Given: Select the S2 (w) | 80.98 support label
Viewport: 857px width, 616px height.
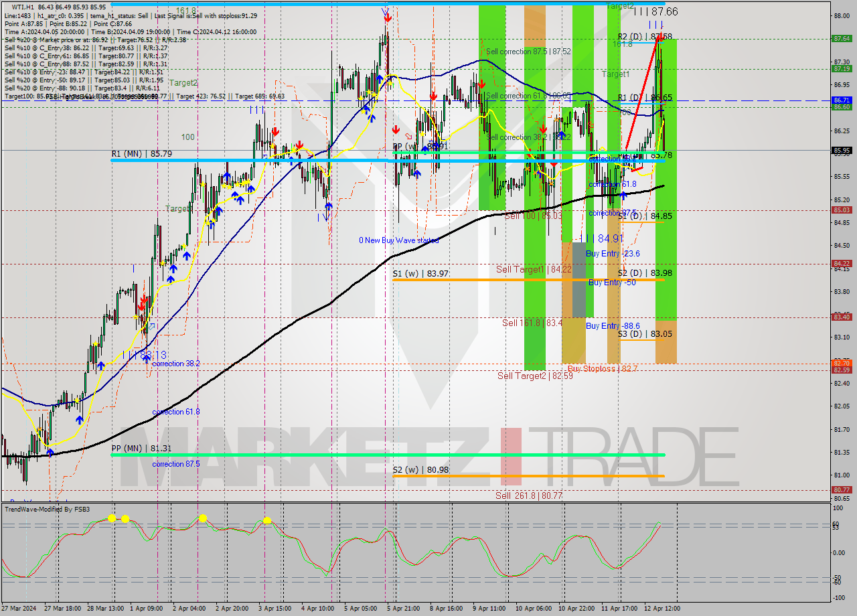Looking at the screenshot, I should [420, 470].
